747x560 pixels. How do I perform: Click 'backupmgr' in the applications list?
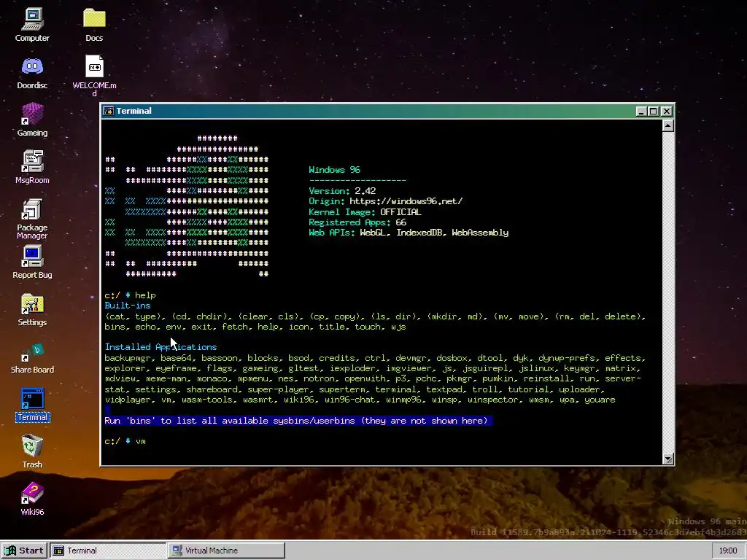[127, 358]
